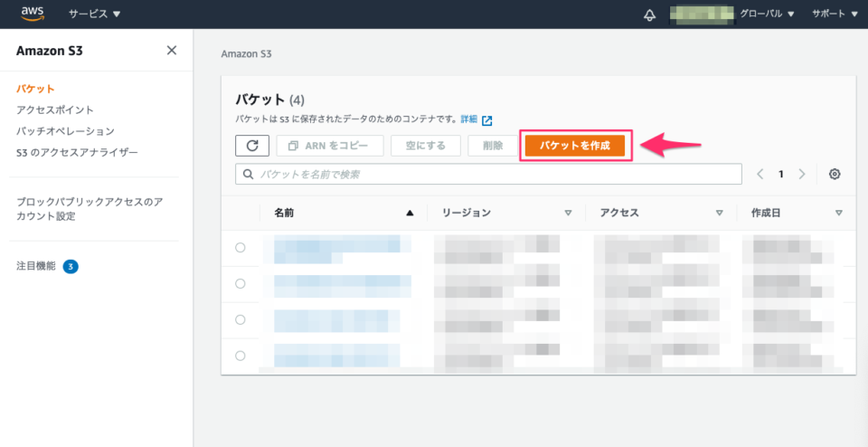Focus the バケットを名前で検索 search field
This screenshot has width=868, height=447.
(488, 174)
